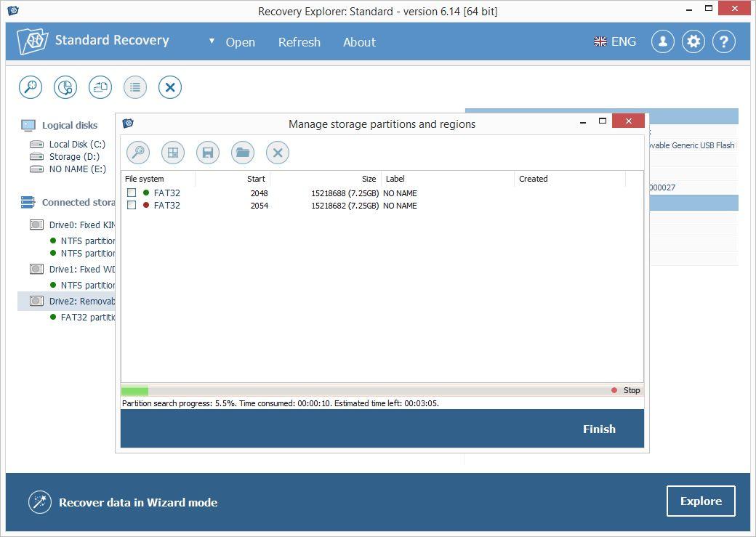This screenshot has width=756, height=537.
Task: Click the dialog title bar app icon
Action: pyautogui.click(x=128, y=124)
